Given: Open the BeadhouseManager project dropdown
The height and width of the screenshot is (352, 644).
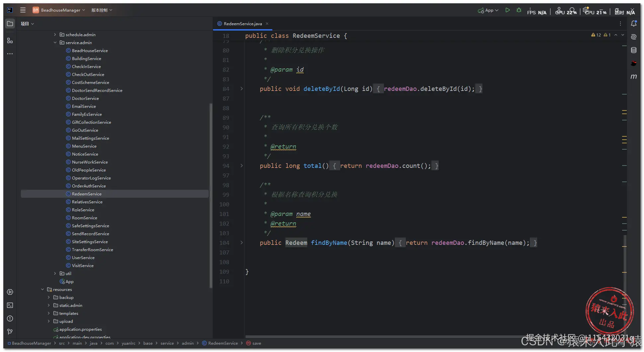Looking at the screenshot, I should pyautogui.click(x=63, y=10).
